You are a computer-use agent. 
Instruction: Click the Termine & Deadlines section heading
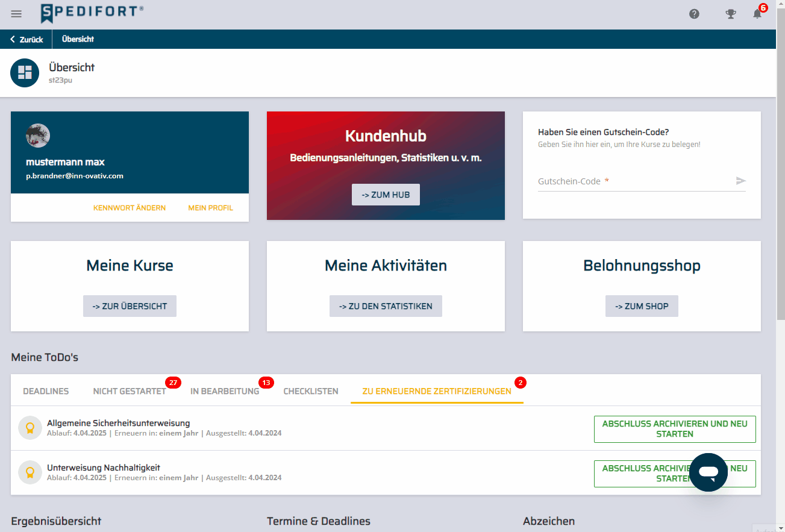point(319,521)
